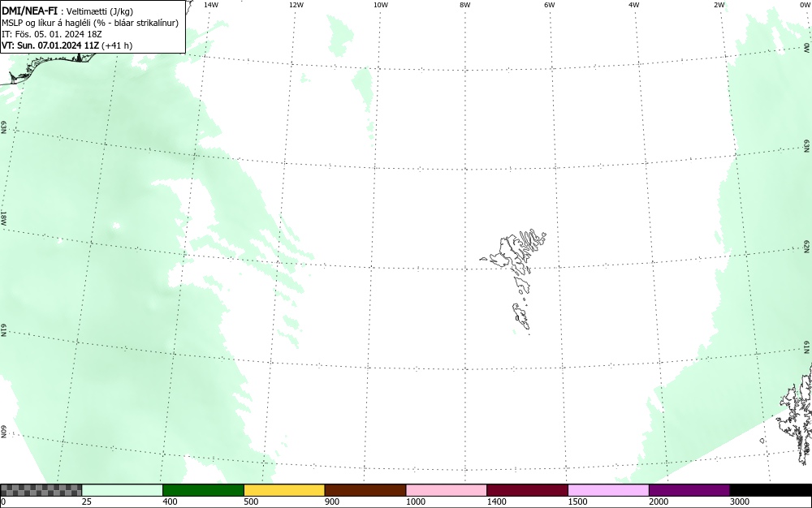Image resolution: width=812 pixels, height=508 pixels.
Task: Click the 14W longitude label
Action: point(211,5)
